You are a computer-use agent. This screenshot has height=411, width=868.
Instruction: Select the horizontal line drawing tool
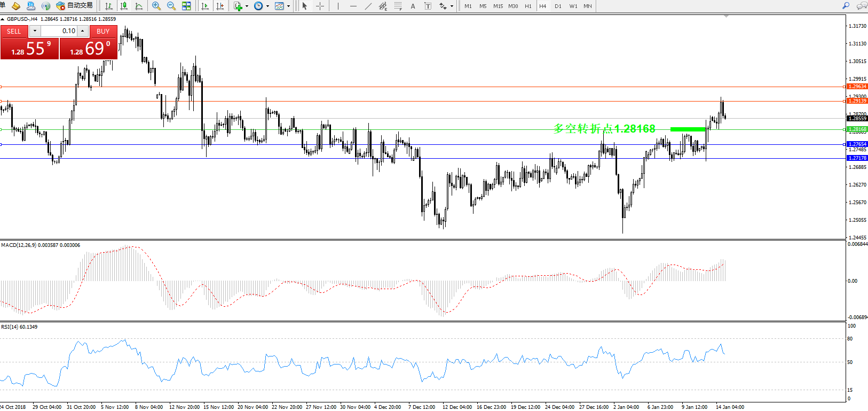coord(353,6)
